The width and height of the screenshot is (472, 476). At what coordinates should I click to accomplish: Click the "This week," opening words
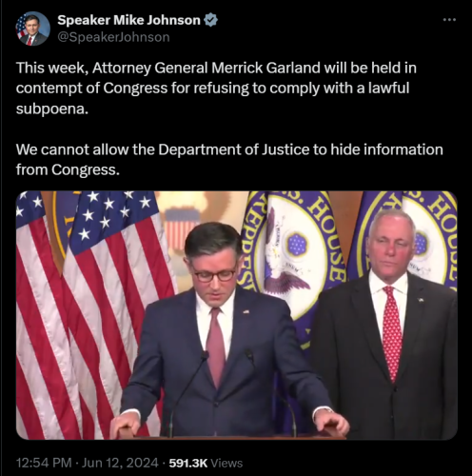pyautogui.click(x=52, y=69)
